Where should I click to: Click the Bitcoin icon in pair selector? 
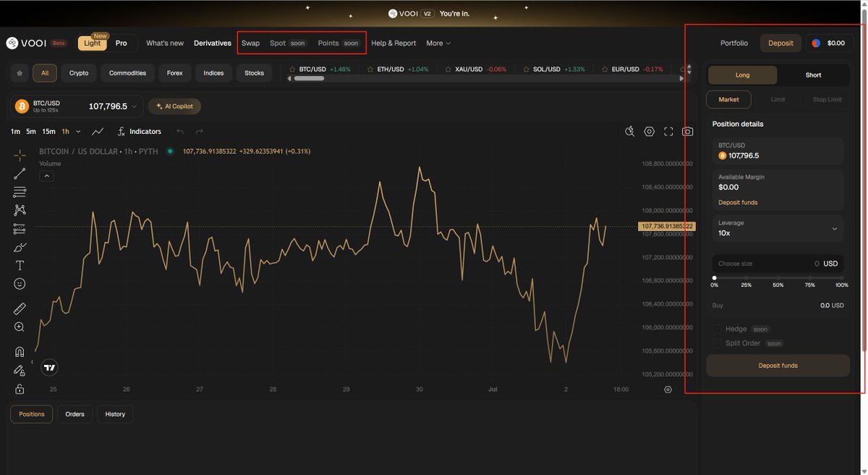click(21, 106)
